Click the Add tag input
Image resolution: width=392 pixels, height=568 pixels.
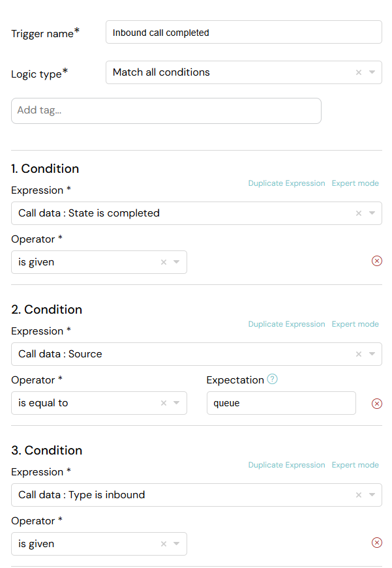166,111
